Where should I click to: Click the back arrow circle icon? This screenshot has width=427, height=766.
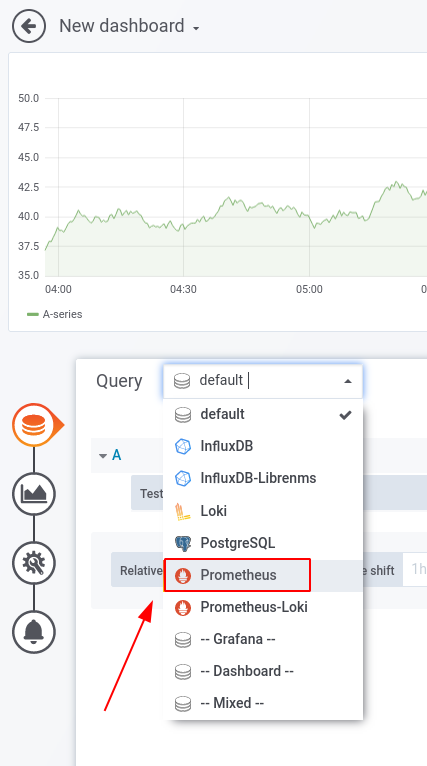tap(29, 26)
